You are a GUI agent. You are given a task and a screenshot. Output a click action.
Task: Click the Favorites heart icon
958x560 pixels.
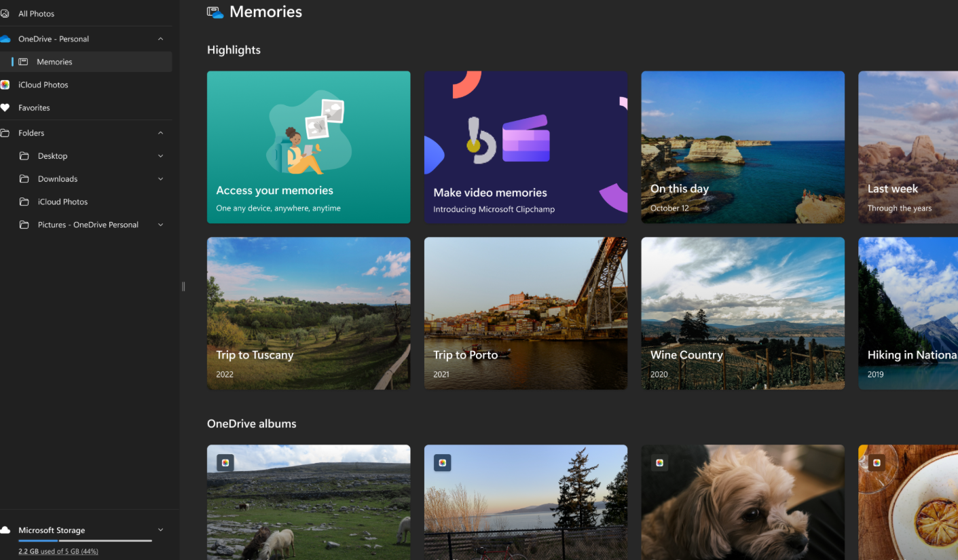(x=5, y=108)
